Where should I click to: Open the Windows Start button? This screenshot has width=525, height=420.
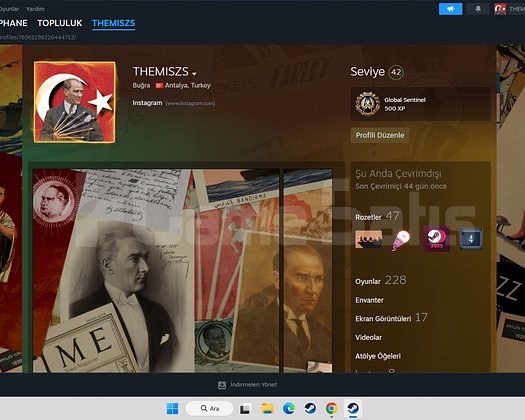coord(172,409)
